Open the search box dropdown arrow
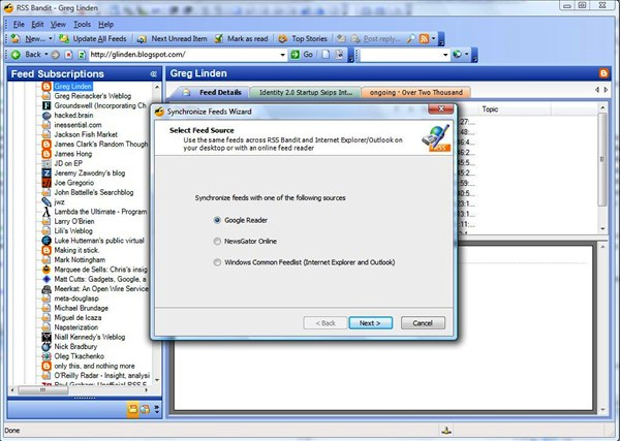Viewport: 620px width, 441px height. 445,55
